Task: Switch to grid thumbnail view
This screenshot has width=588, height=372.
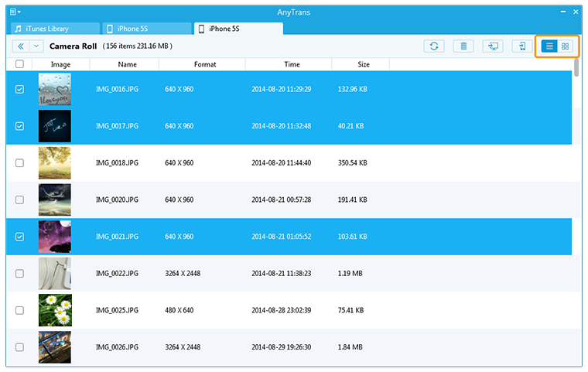Action: pyautogui.click(x=566, y=46)
